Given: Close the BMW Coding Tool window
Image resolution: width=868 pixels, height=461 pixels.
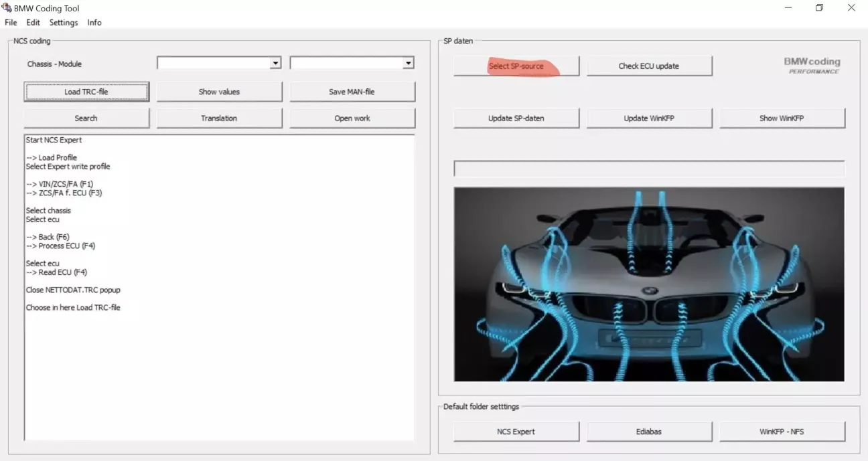Looking at the screenshot, I should coord(851,8).
